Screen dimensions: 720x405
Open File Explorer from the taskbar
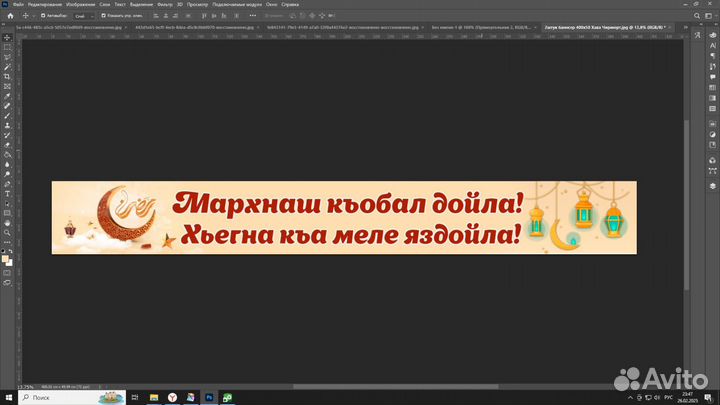pyautogui.click(x=154, y=398)
